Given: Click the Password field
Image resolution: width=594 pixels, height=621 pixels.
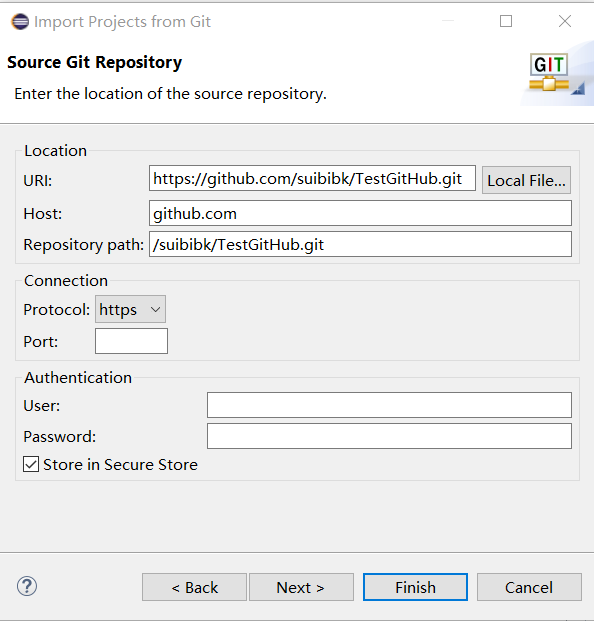Looking at the screenshot, I should (x=389, y=436).
